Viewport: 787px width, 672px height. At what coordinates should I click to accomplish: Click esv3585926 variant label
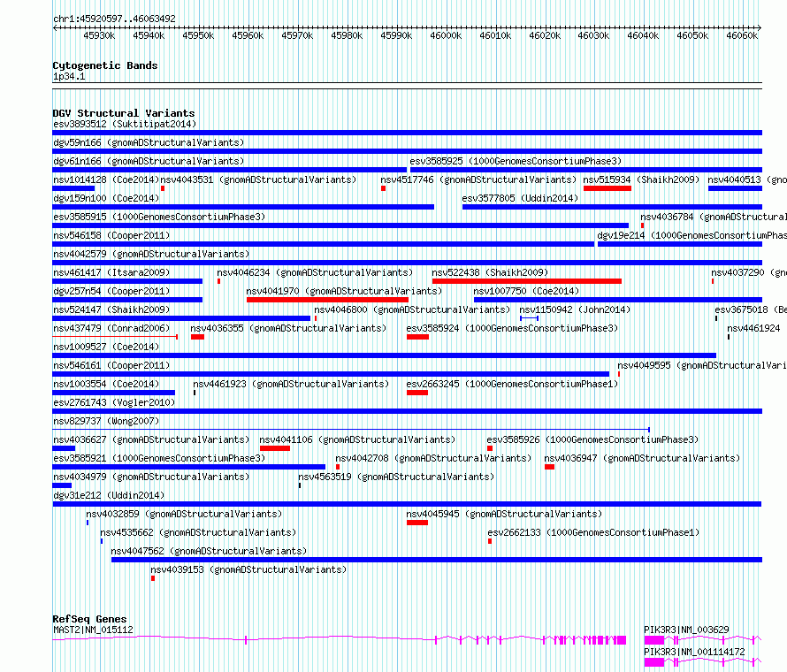[592, 439]
